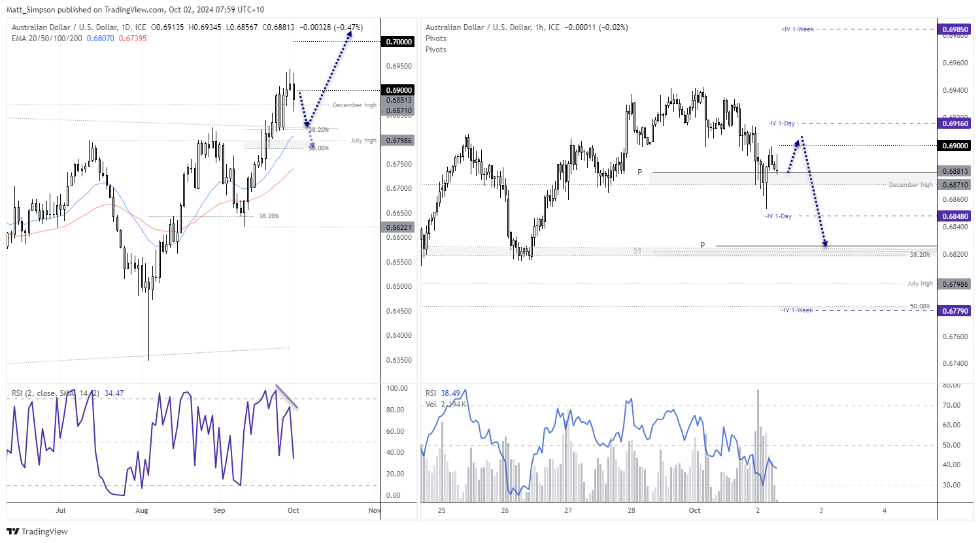Click the 'Aug' date label on left time axis
The height and width of the screenshot is (543, 980).
142,510
